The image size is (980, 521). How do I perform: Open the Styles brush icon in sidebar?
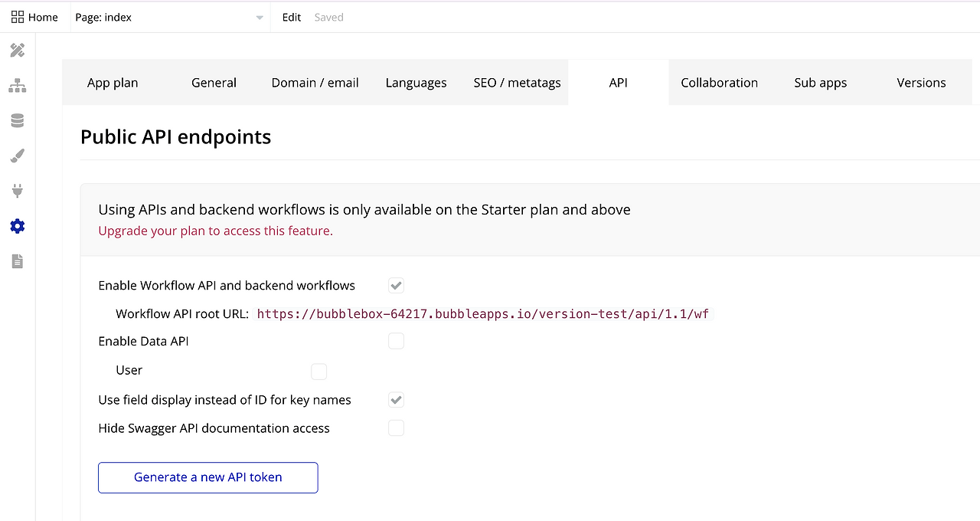pyautogui.click(x=17, y=156)
